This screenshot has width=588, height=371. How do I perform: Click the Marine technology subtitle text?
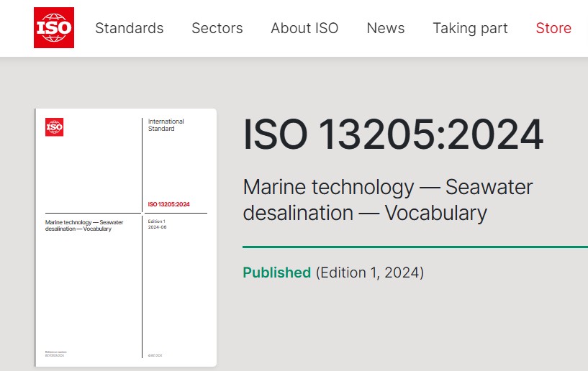[388, 200]
